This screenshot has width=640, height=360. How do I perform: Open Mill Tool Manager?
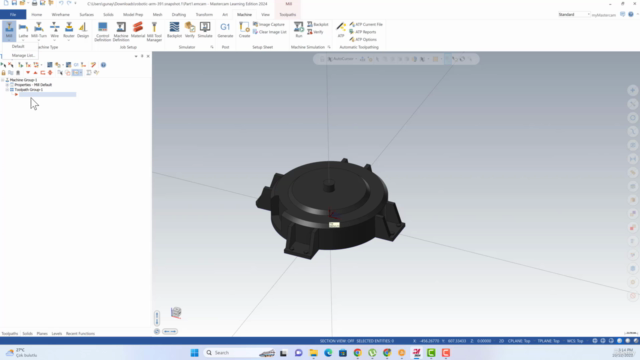coord(154,31)
